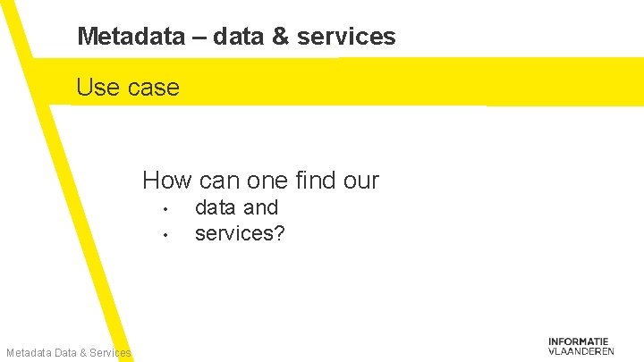Click the word "services" in the slide title
The image size is (644, 362).
(x=351, y=36)
